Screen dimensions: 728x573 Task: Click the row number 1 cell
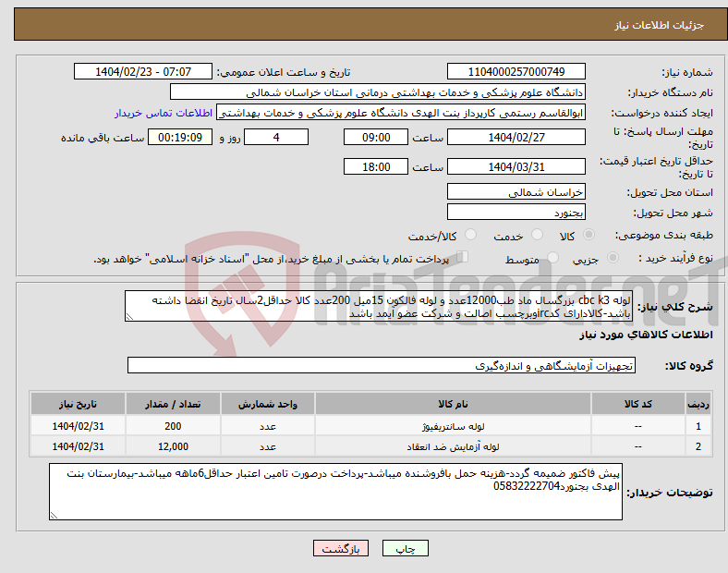tap(698, 426)
